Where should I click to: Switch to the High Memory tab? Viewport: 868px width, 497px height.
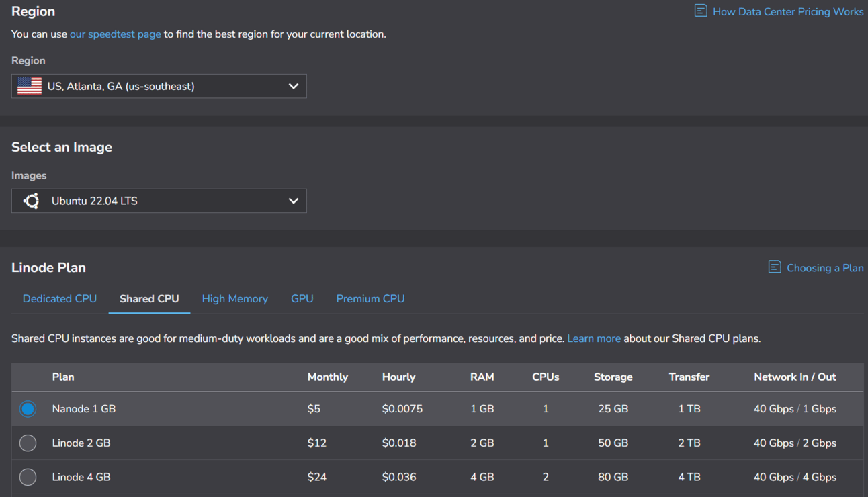(234, 298)
